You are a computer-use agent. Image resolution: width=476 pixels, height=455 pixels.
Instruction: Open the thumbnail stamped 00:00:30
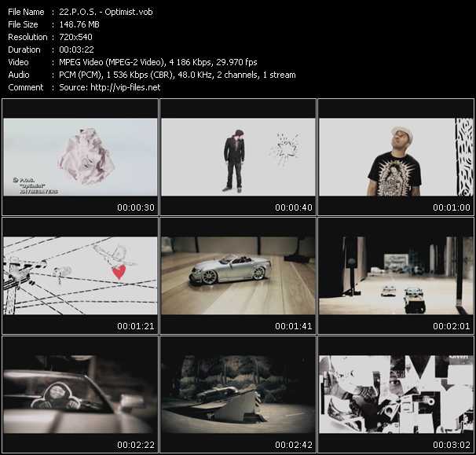click(80, 157)
